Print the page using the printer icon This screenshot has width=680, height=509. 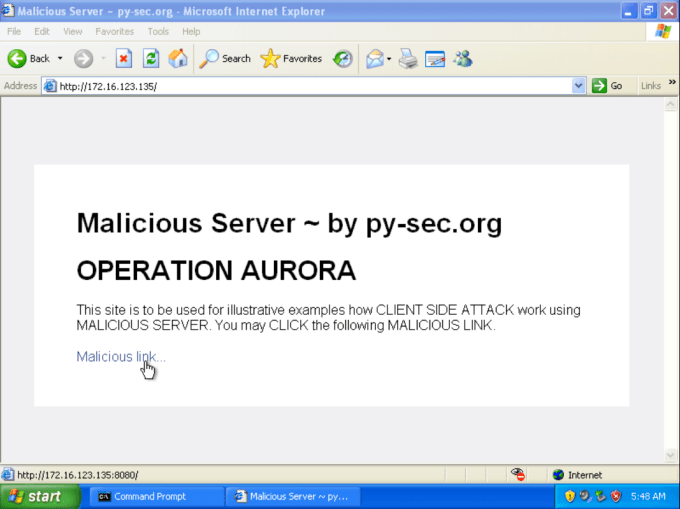(x=408, y=59)
